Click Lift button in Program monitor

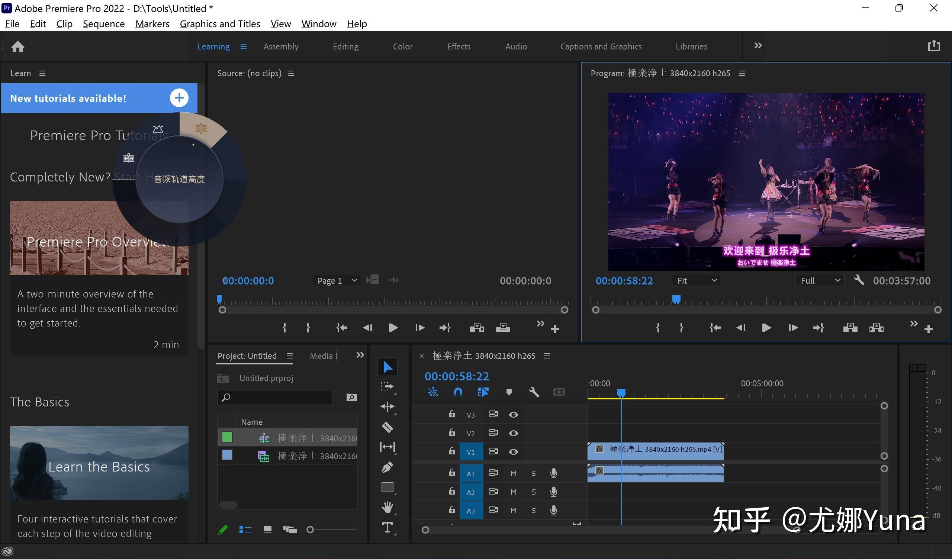point(850,328)
